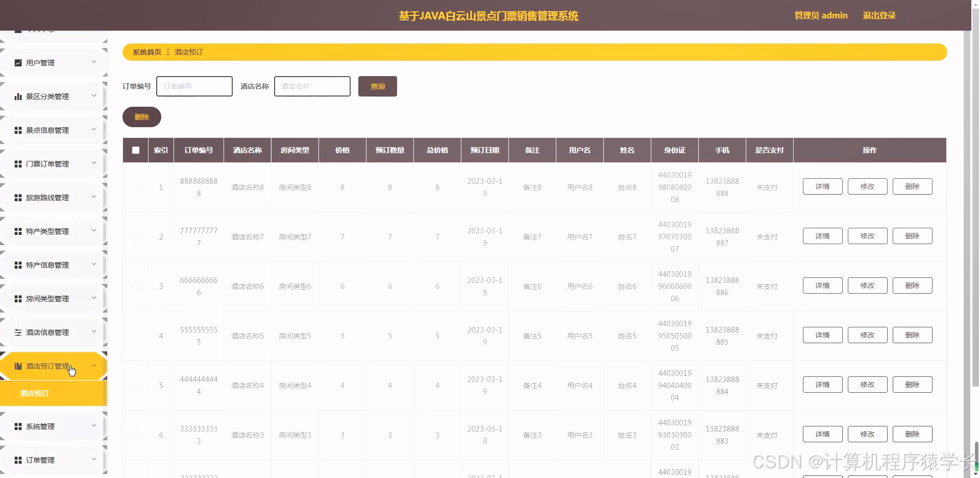Click the 酒店信息管理 sliders icon
The height and width of the screenshot is (478, 980).
coord(18,332)
